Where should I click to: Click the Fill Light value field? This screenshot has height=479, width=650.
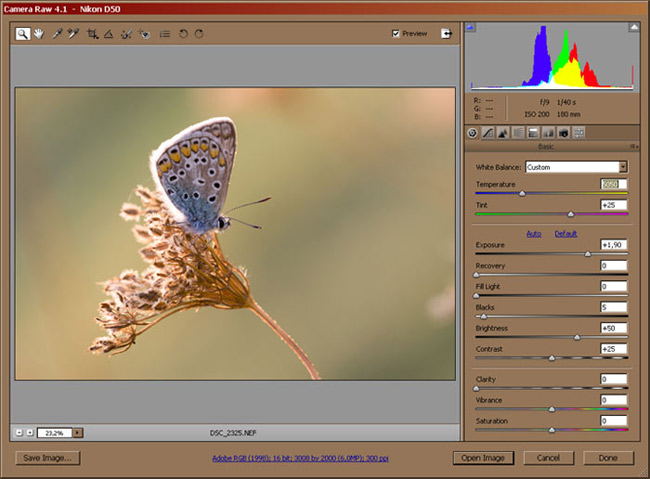tap(614, 286)
